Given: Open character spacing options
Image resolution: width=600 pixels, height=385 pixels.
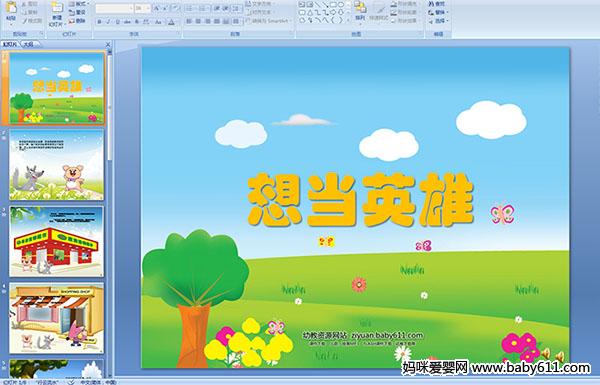Looking at the screenshot, I should (x=146, y=22).
